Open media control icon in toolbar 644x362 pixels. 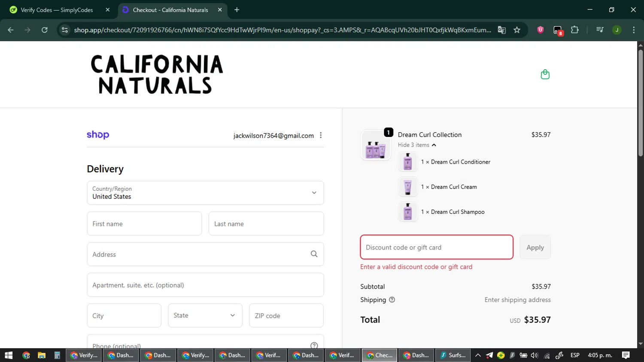click(x=600, y=30)
